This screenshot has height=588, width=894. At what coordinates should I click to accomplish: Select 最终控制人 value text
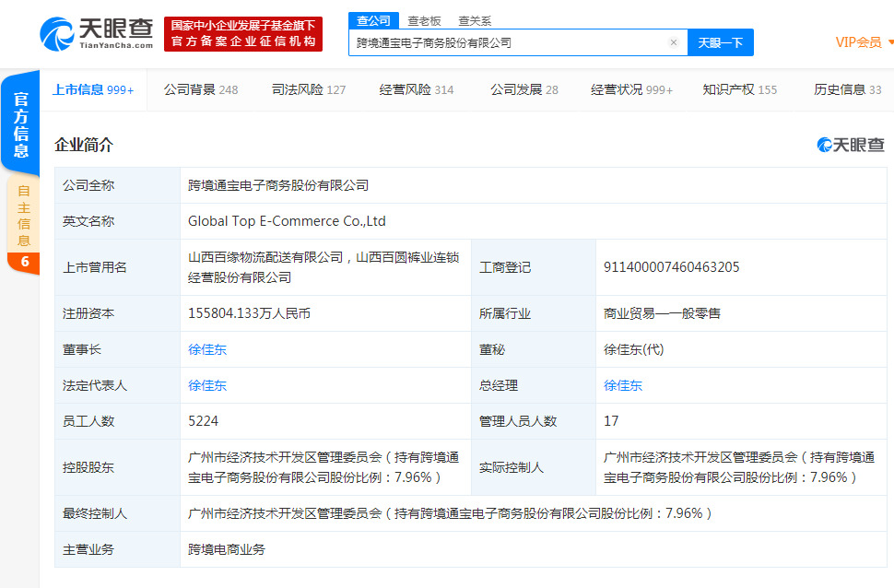pyautogui.click(x=450, y=513)
